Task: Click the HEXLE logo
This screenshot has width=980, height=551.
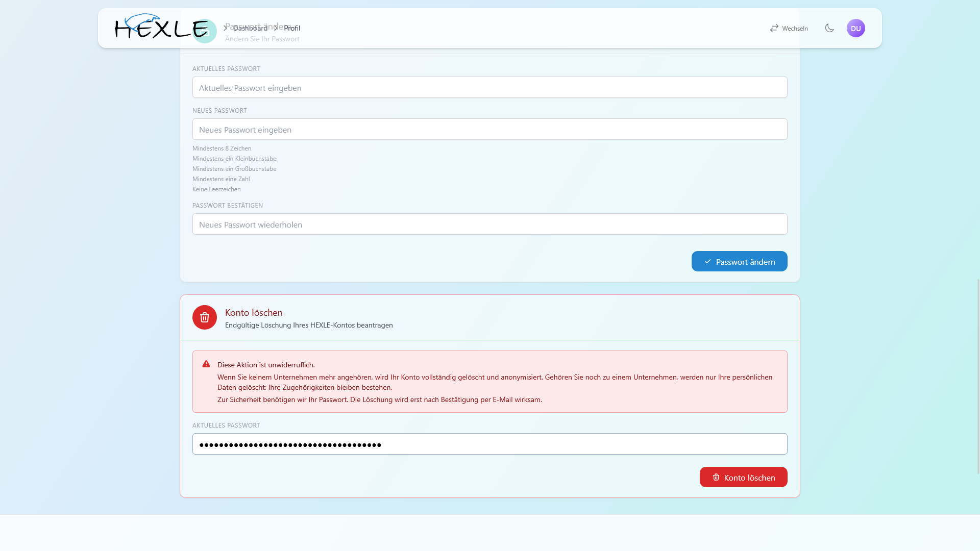Action: [161, 27]
